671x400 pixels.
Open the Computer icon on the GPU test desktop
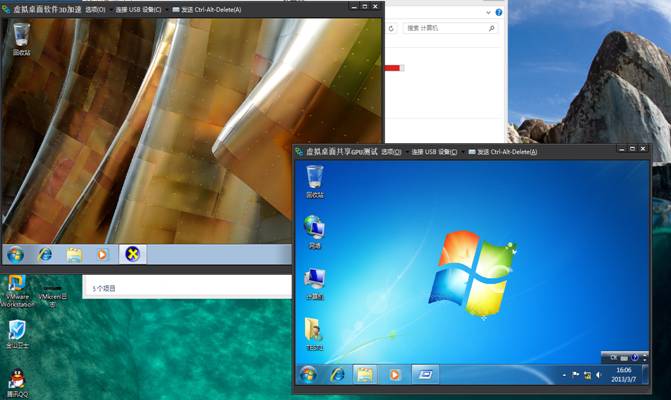tap(315, 281)
